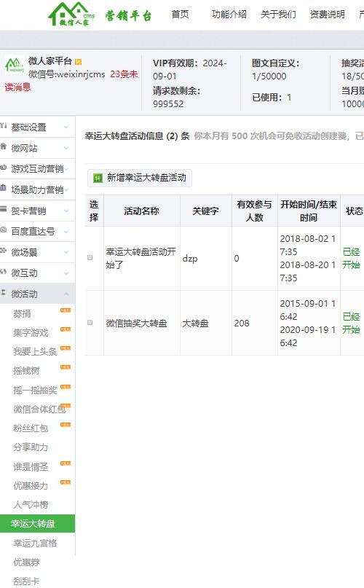The width and height of the screenshot is (364, 588).
Task: Open 首页 in the top navigation
Action: tap(180, 15)
